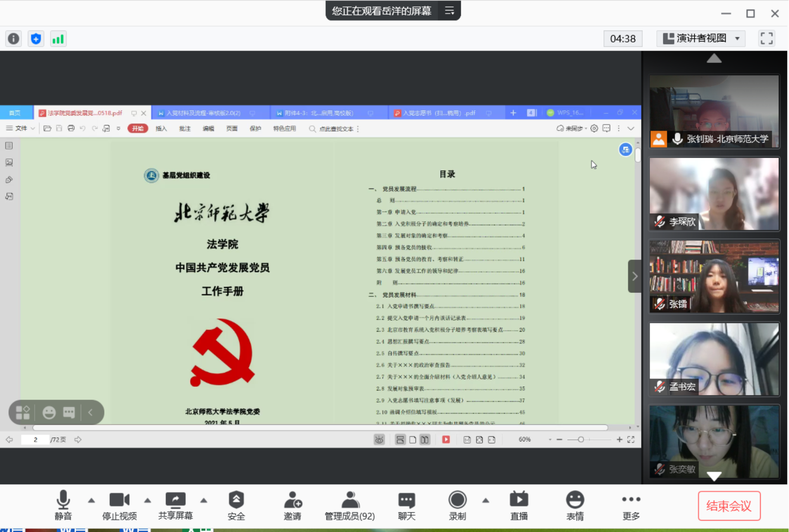This screenshot has height=532, width=789.
Task: Open the print icon in WPS toolbar
Action: click(x=71, y=128)
